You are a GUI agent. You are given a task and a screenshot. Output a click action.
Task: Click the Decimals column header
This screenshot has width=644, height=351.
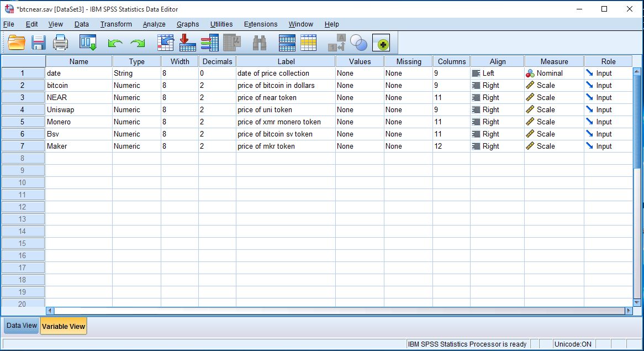[x=217, y=61]
